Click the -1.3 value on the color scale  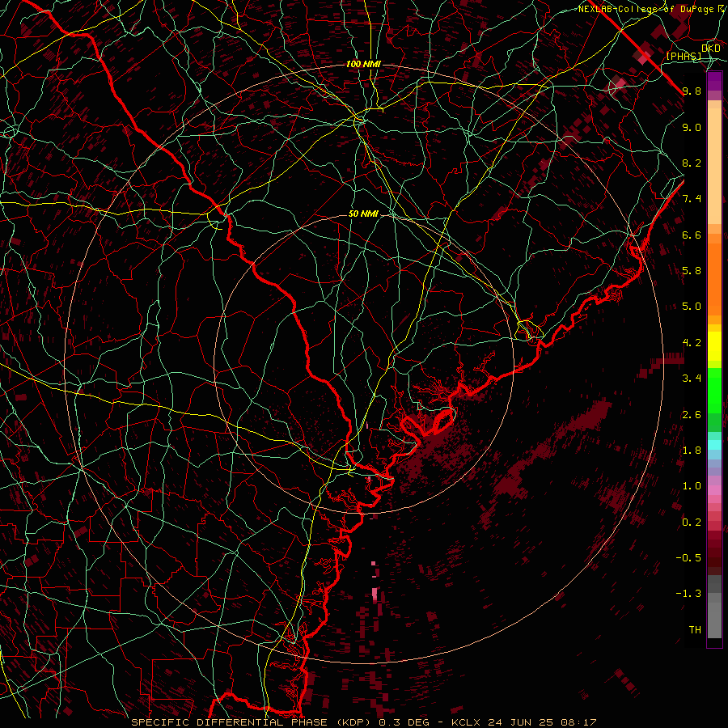[688, 595]
